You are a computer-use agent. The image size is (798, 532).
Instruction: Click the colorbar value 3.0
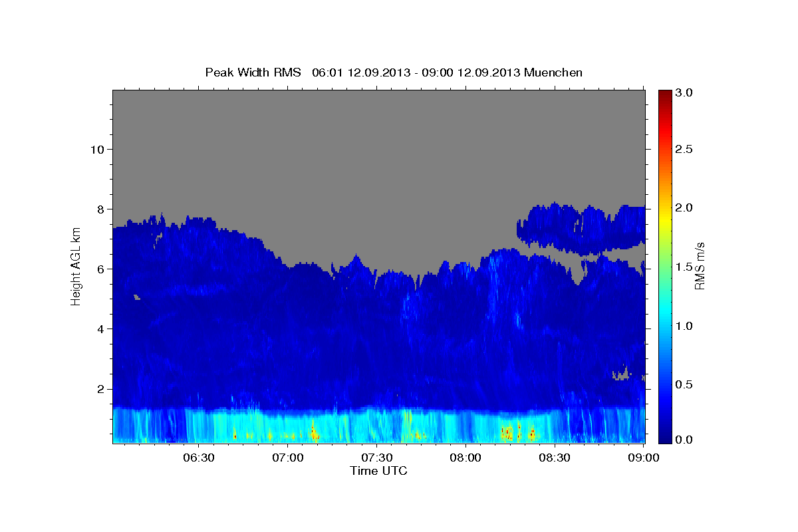(x=685, y=93)
